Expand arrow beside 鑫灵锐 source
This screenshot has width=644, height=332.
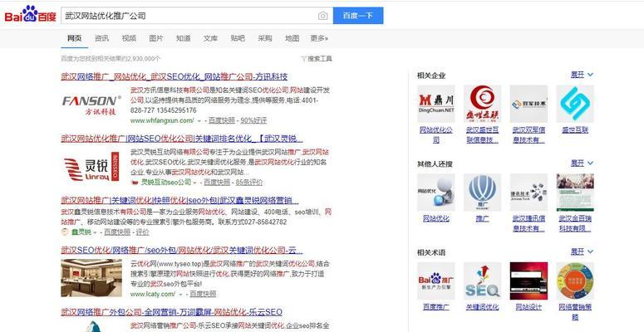tap(96, 232)
